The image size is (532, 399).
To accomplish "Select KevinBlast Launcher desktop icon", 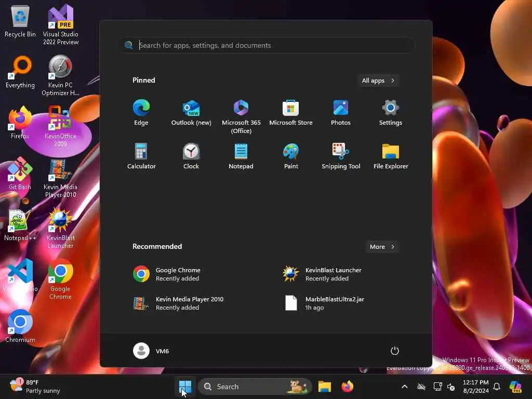I will click(61, 228).
